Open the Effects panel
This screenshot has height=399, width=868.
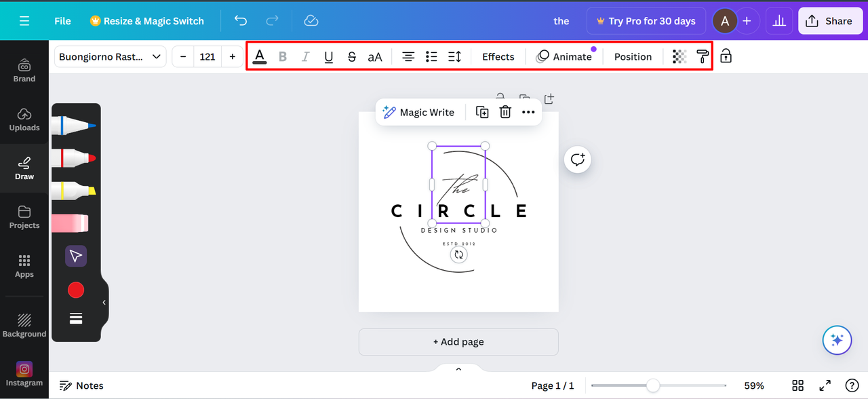coord(498,56)
